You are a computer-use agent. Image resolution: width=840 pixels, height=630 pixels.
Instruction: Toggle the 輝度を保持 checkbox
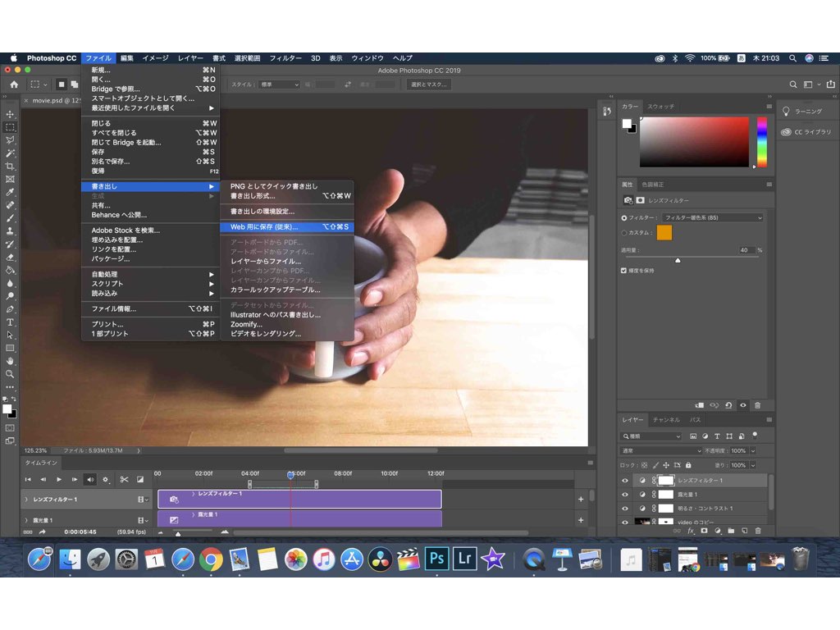tap(623, 271)
